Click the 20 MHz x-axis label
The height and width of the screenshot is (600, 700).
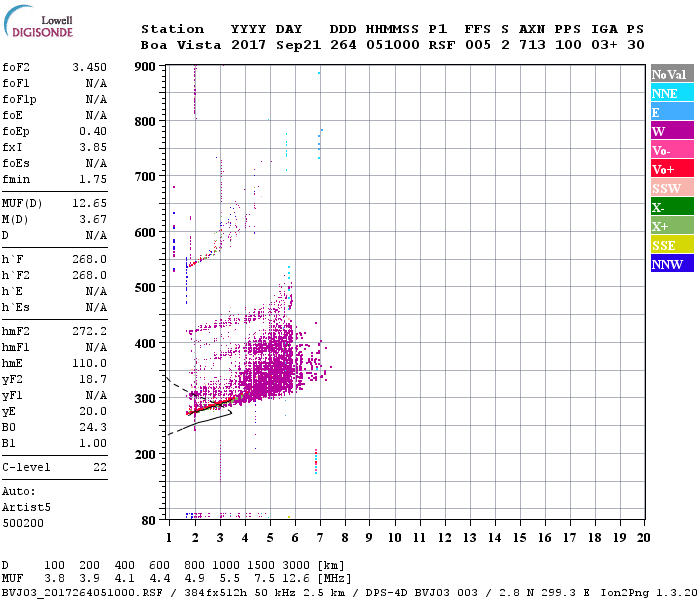pos(643,538)
